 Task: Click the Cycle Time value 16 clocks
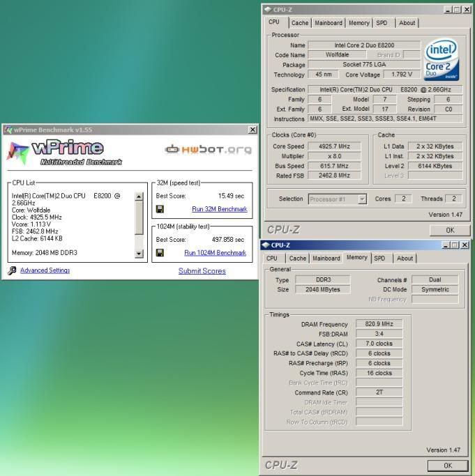379,373
